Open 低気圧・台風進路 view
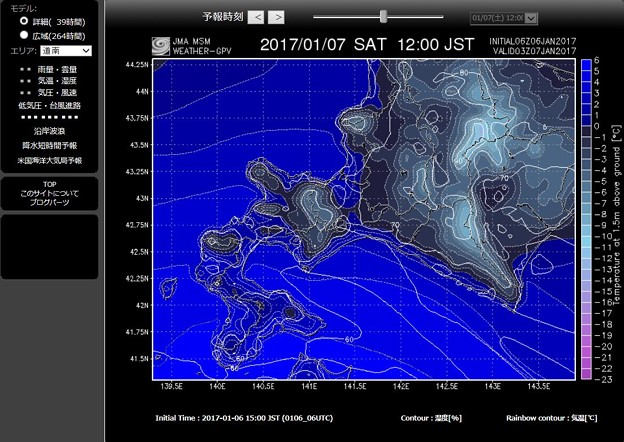Viewport: 624px width, 442px height. click(50, 105)
